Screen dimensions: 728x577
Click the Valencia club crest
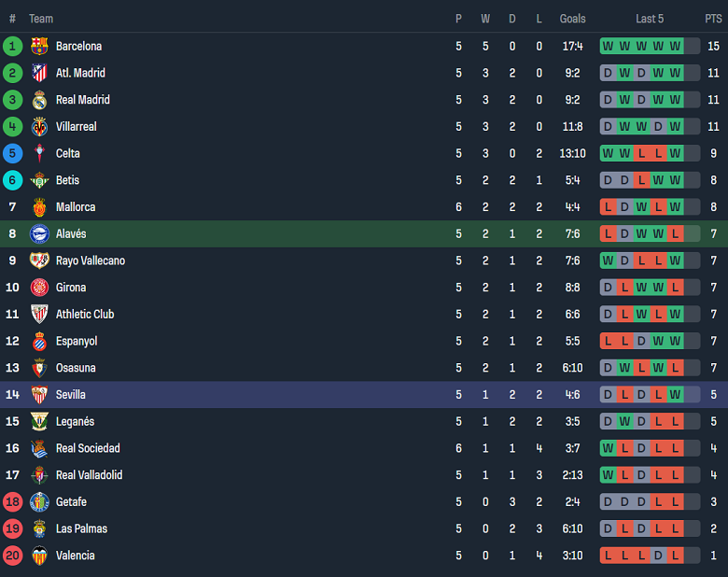[39, 556]
